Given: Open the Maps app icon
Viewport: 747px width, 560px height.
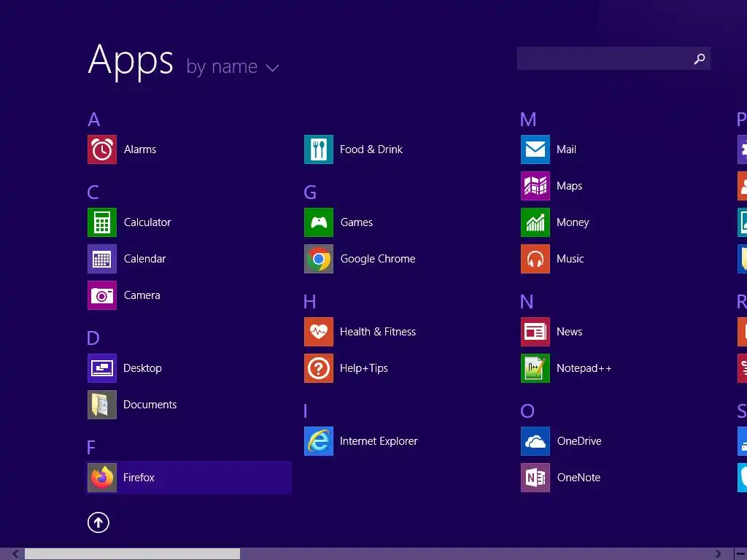Looking at the screenshot, I should click(535, 186).
